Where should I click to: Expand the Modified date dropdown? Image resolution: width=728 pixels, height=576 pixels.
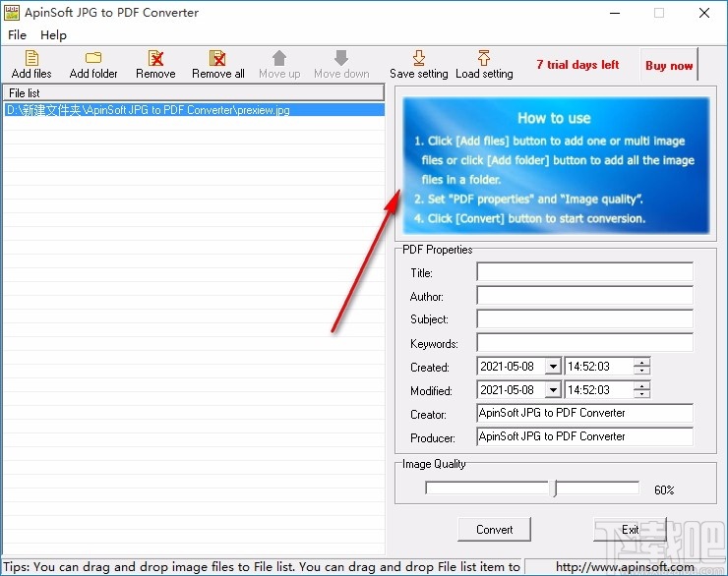pyautogui.click(x=553, y=390)
